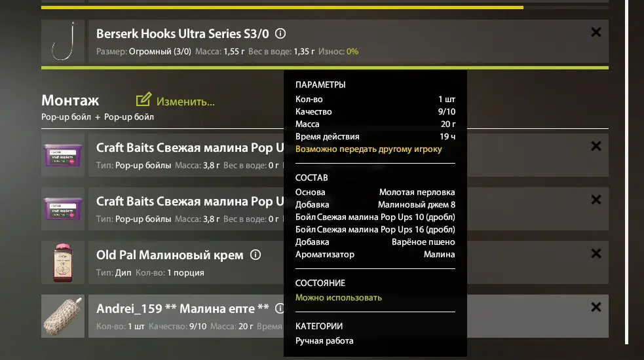This screenshot has width=644, height=360.
Task: Click the Изменить... link
Action: (x=185, y=101)
